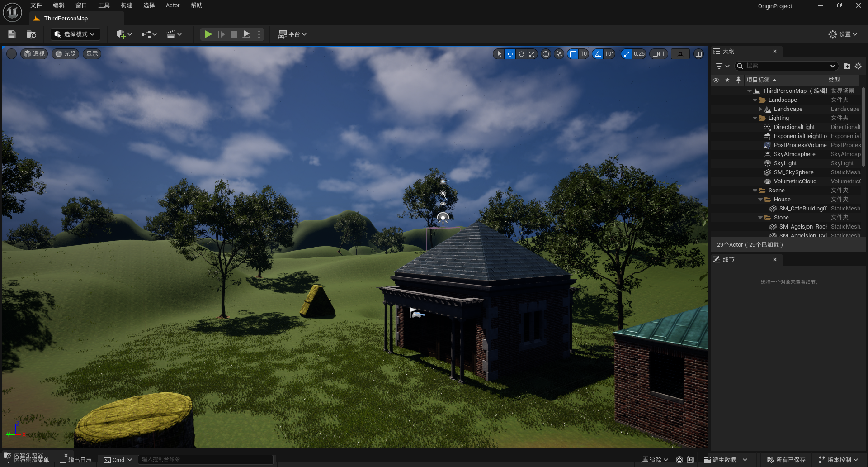Click the world coordinate system globe icon
This screenshot has width=868, height=467.
tap(546, 54)
